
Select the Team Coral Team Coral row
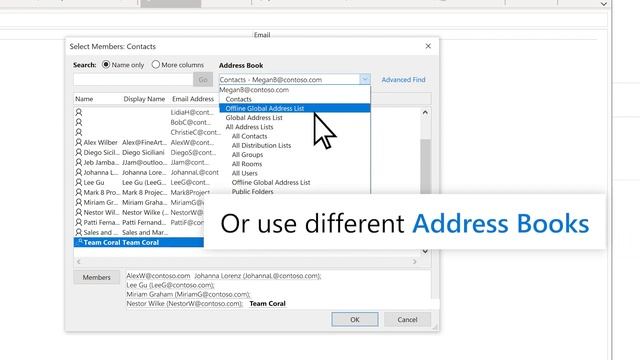click(x=139, y=242)
